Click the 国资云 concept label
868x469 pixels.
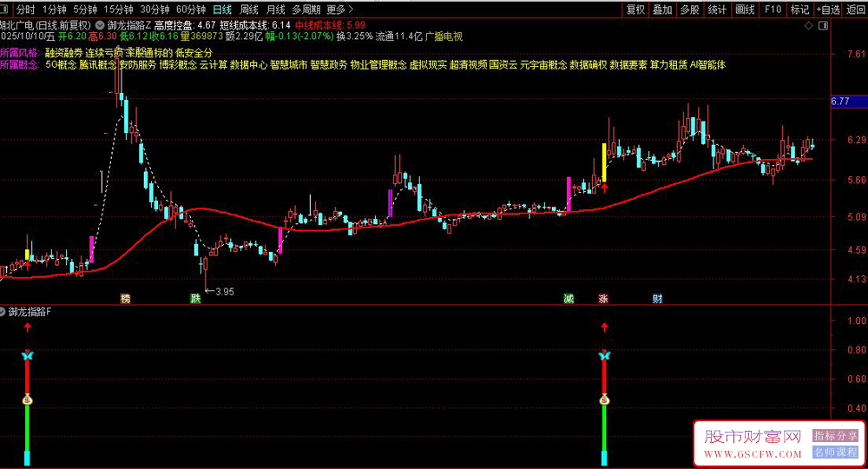click(x=503, y=65)
